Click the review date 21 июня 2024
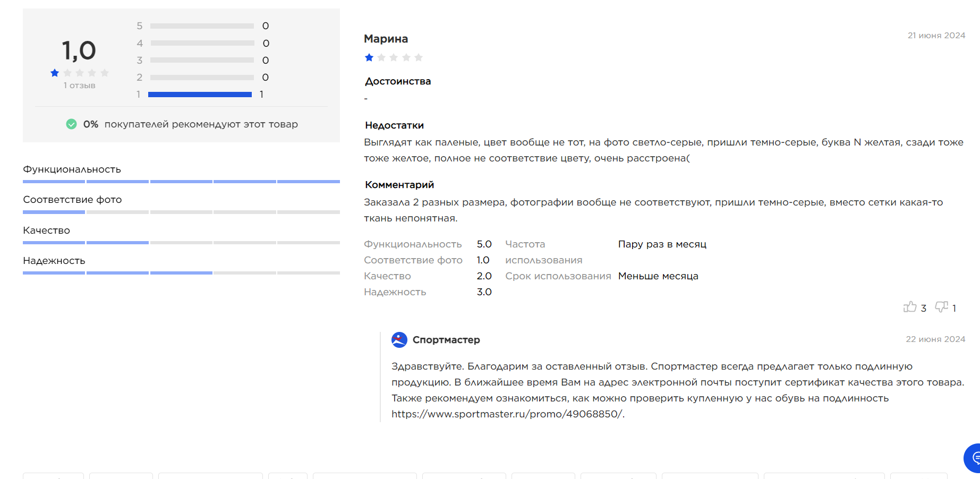The width and height of the screenshot is (980, 479). (936, 36)
